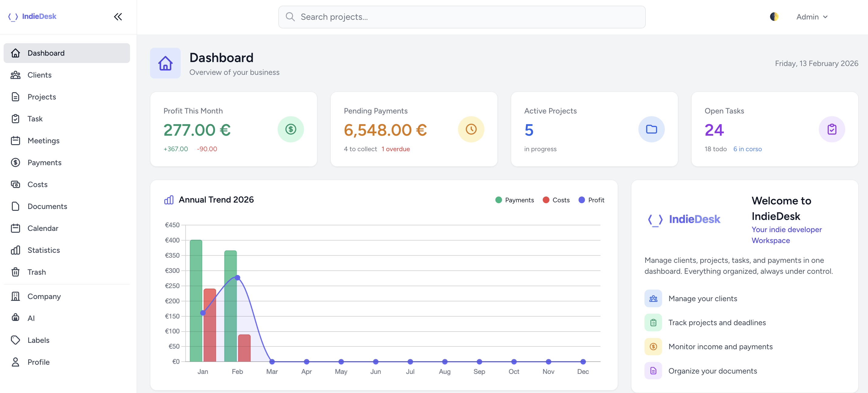The image size is (868, 393).
Task: Open the Trash bin icon
Action: [15, 272]
